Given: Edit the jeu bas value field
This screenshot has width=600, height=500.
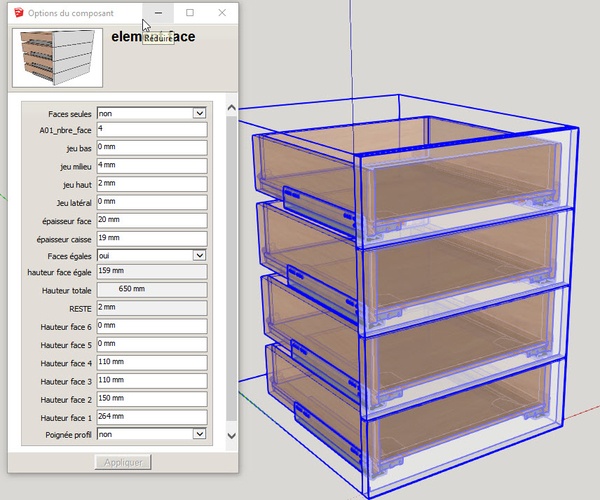Looking at the screenshot, I should (x=151, y=148).
